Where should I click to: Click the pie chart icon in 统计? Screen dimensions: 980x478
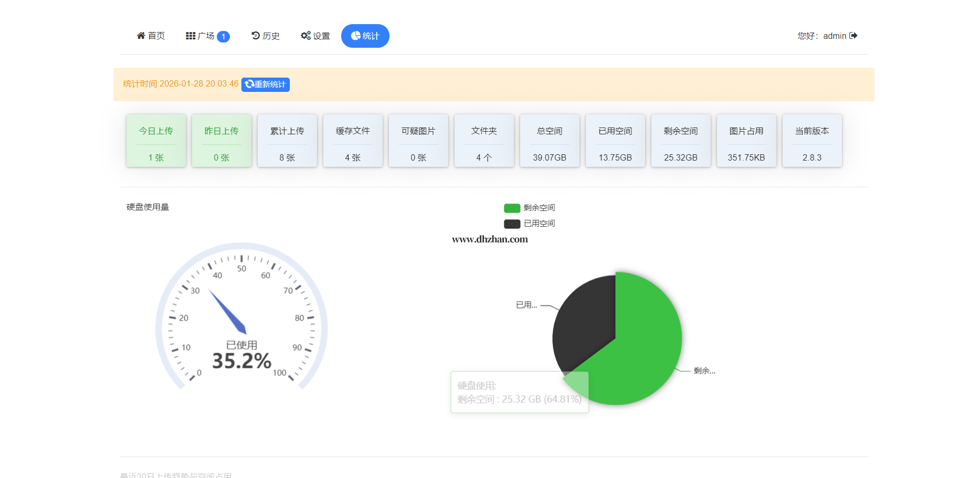356,36
